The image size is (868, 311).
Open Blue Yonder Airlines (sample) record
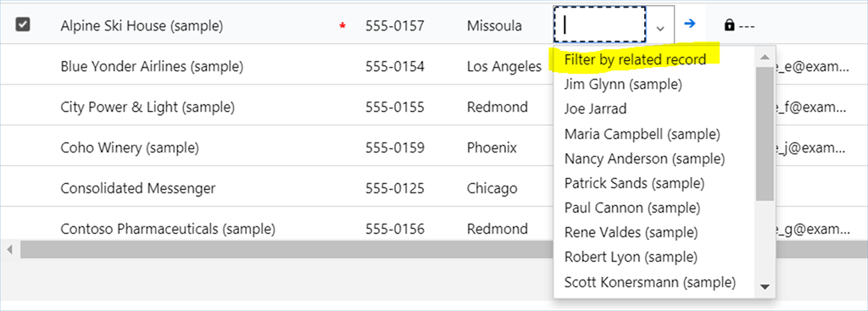pos(152,66)
